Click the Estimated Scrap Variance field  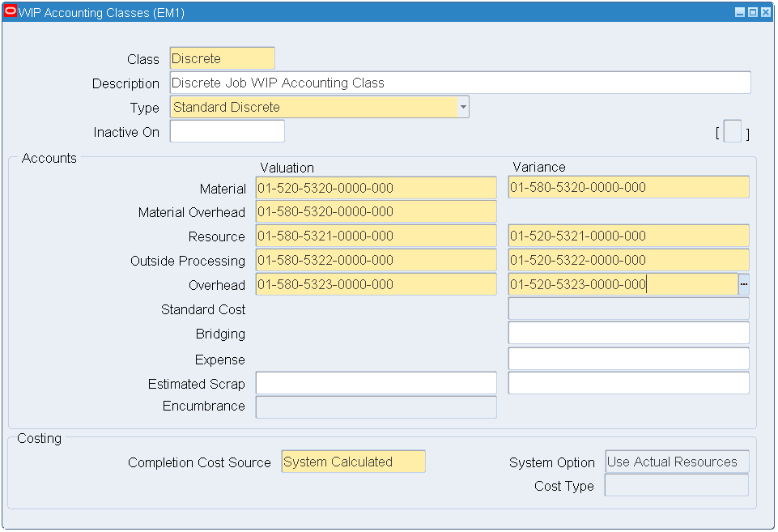click(629, 383)
